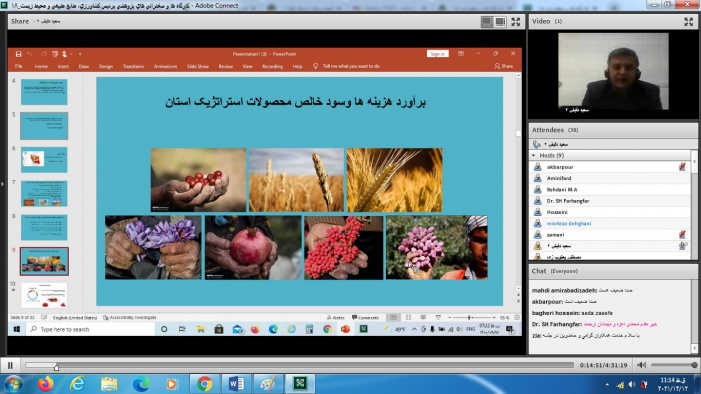The height and width of the screenshot is (394, 701).
Task: Open Microsoft Store on shared taskbar
Action: (x=219, y=329)
